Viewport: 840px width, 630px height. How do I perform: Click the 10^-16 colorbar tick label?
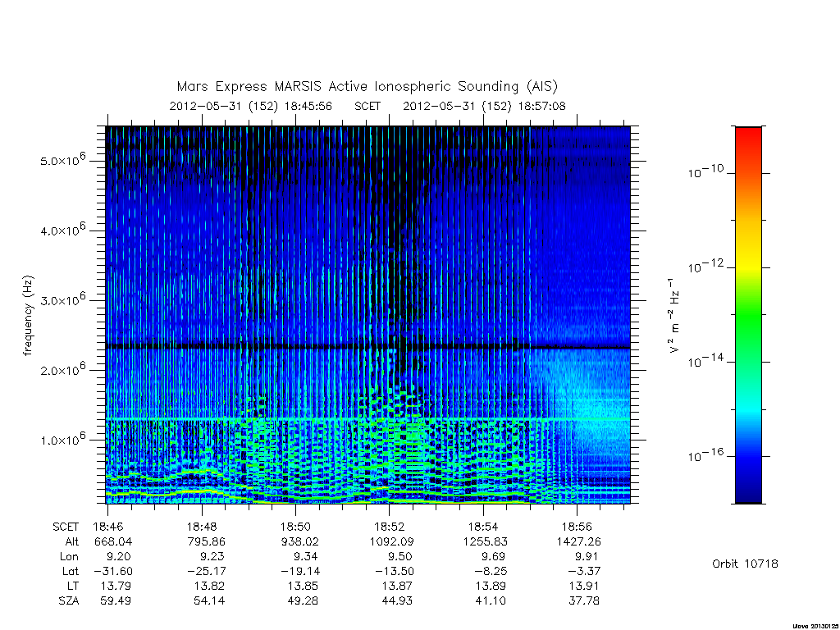click(x=705, y=454)
